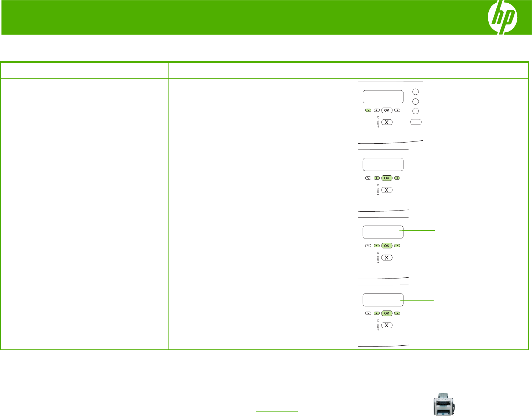Click the green right arrow in the third control panel

click(x=397, y=246)
